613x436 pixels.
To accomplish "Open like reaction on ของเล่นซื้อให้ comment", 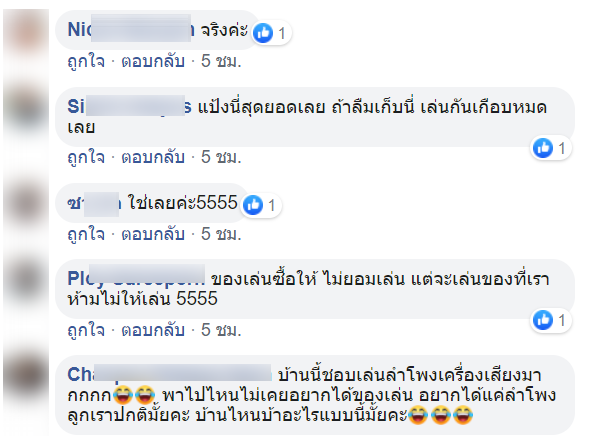I will 543,320.
